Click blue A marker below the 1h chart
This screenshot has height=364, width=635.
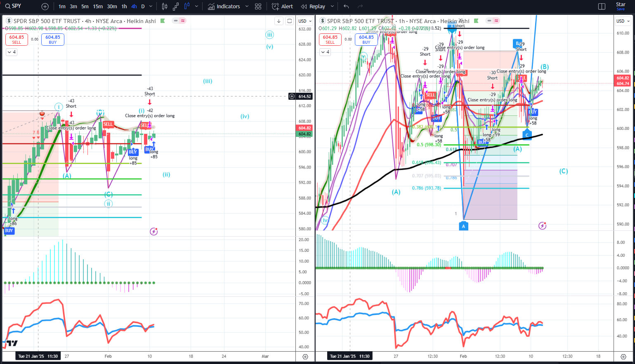pyautogui.click(x=463, y=226)
